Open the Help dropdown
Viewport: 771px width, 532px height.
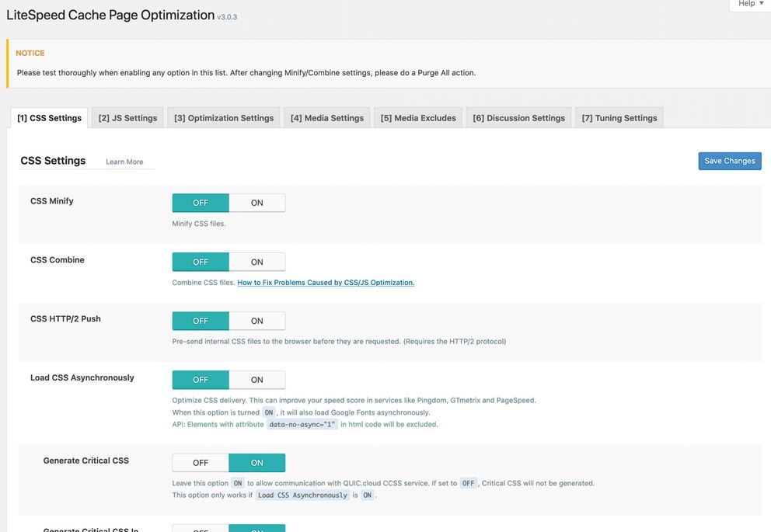coord(750,4)
